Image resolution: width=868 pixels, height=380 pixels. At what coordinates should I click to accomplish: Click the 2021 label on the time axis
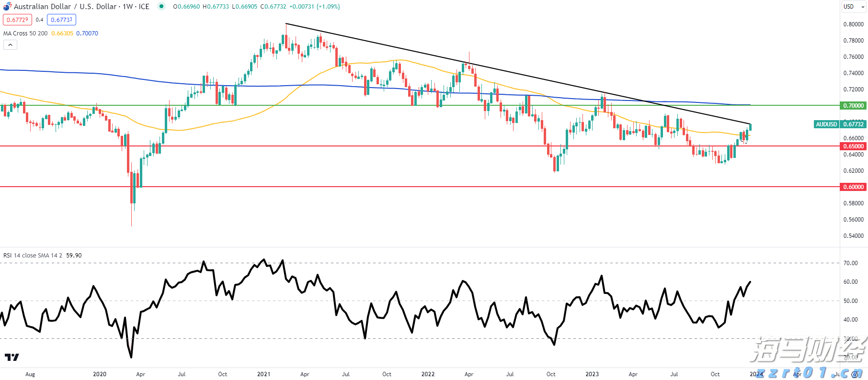click(x=263, y=374)
